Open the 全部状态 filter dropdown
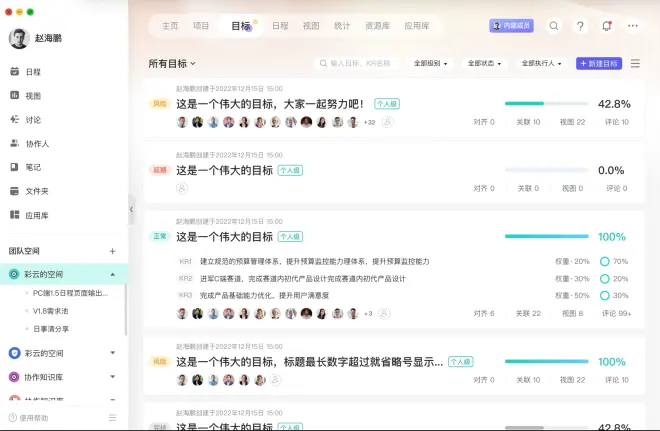 point(485,64)
